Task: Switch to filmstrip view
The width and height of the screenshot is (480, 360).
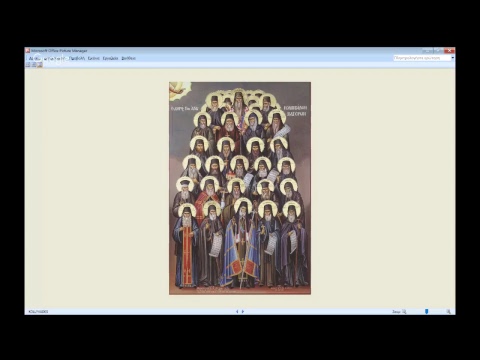Action: coord(34,65)
